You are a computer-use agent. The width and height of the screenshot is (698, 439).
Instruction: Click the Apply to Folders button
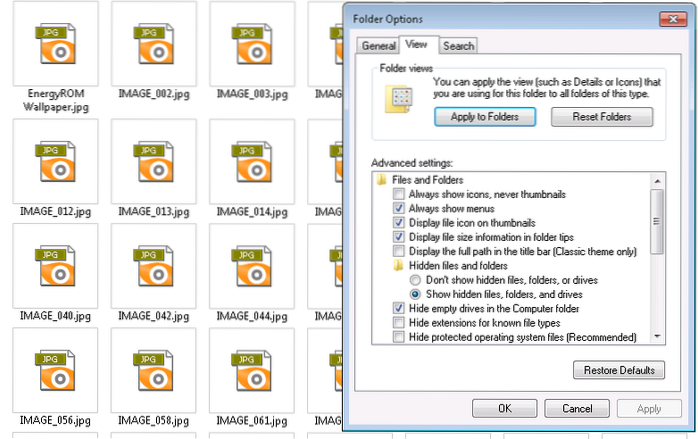485,117
